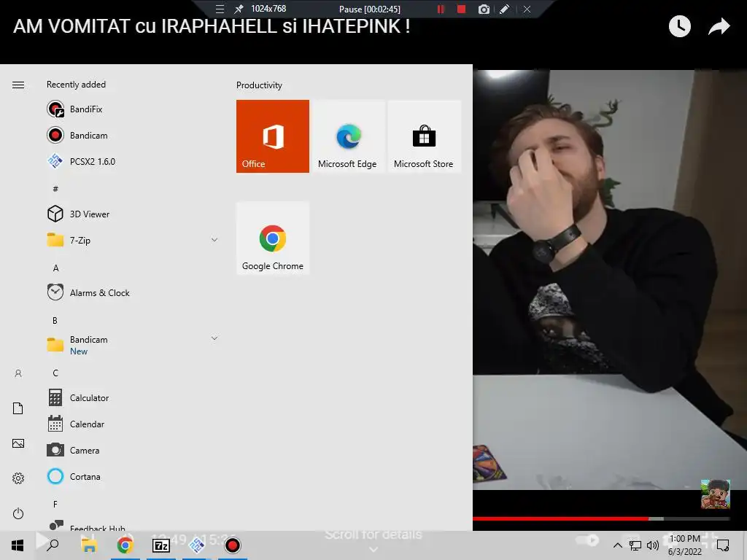This screenshot has width=747, height=560.
Task: Switch to Bandicam on taskbar
Action: coord(233,545)
